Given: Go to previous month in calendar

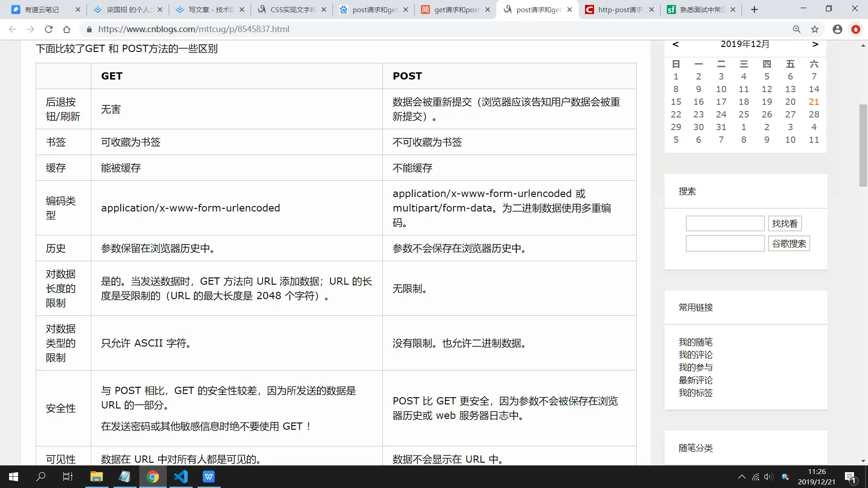Looking at the screenshot, I should (675, 44).
